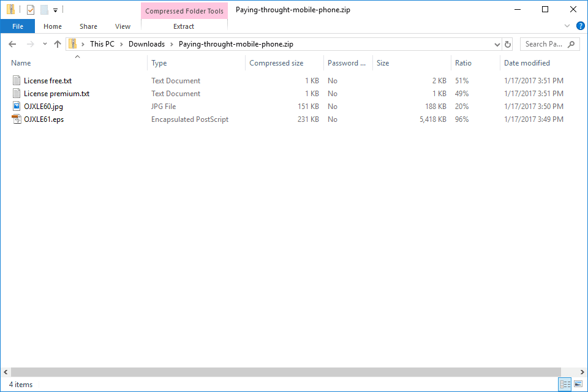
Task: Switch to Details view layout
Action: 565,385
